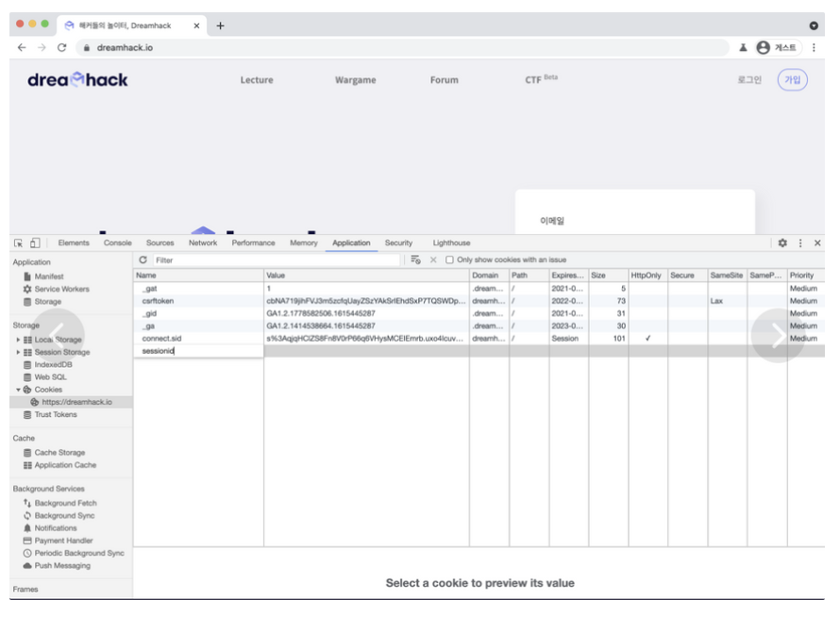The width and height of the screenshot is (840, 617).
Task: Click the browser forward arrow
Action: tap(42, 48)
